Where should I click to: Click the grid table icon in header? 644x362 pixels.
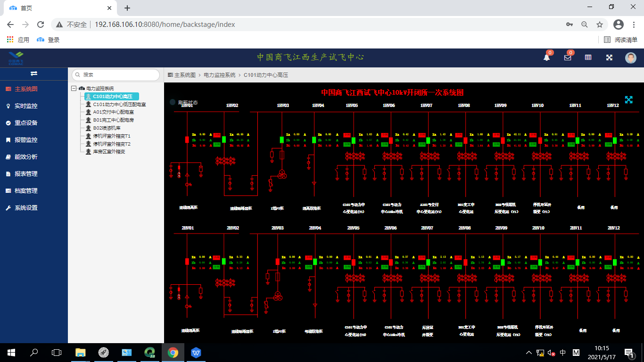[588, 58]
